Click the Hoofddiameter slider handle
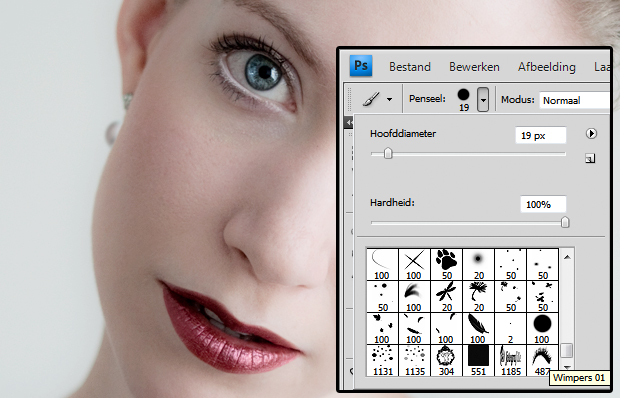The image size is (620, 398). [x=388, y=153]
